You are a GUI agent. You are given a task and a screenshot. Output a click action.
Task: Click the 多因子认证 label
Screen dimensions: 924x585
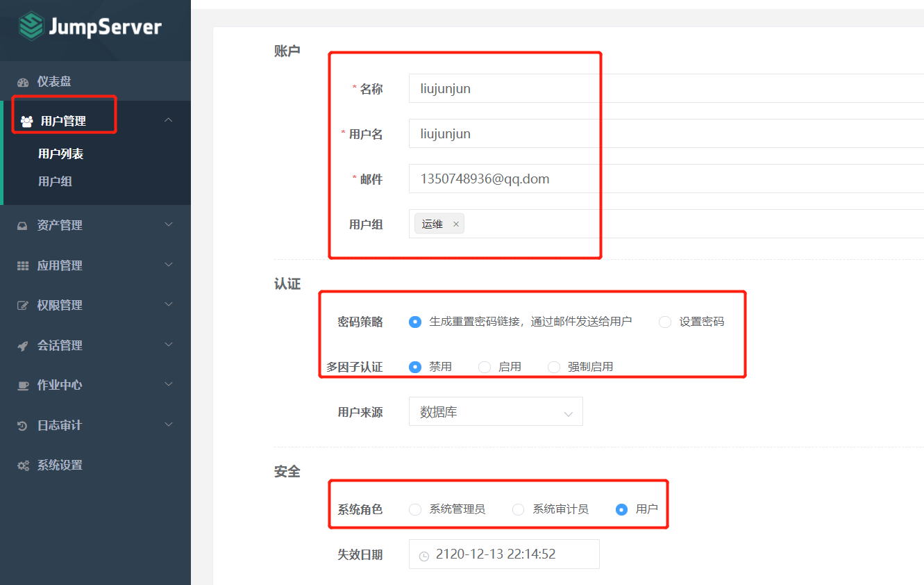click(355, 368)
